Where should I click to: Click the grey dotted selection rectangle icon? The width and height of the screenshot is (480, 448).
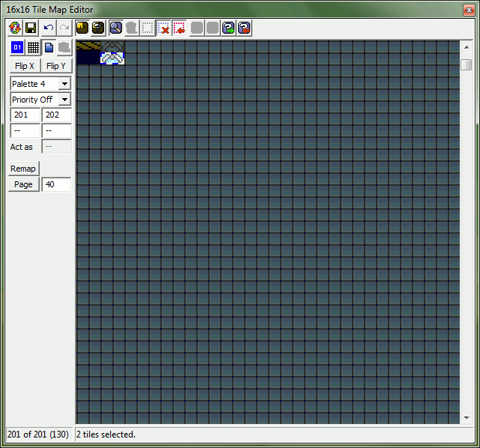[148, 28]
